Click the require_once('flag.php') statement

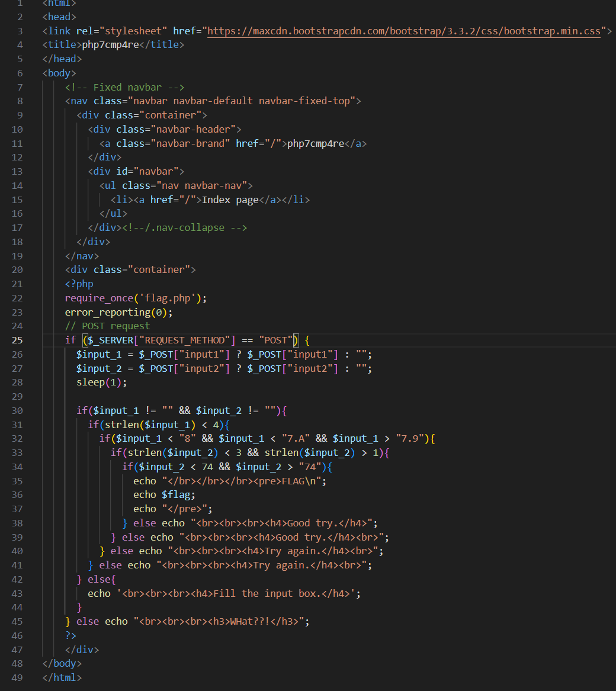[134, 297]
